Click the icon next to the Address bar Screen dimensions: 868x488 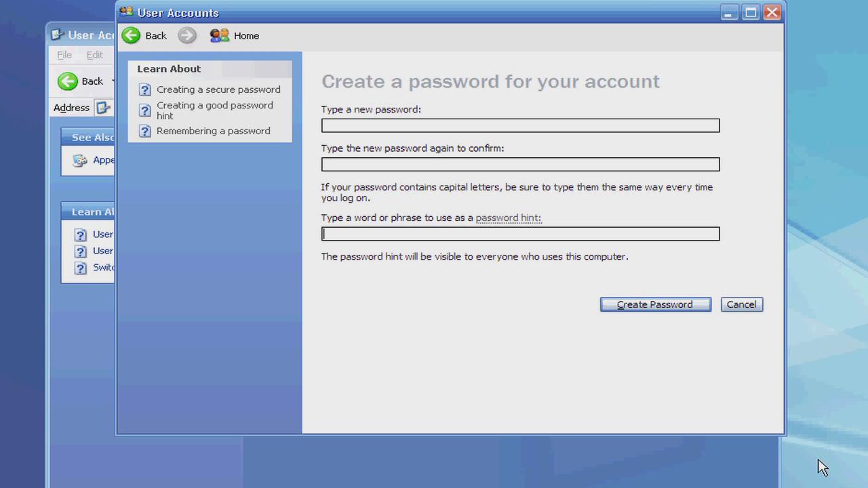pos(102,107)
